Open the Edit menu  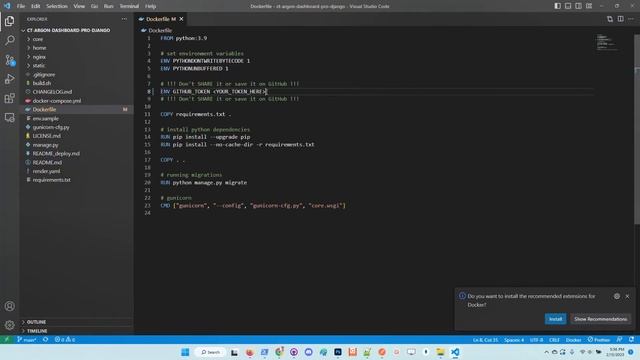tap(36, 6)
